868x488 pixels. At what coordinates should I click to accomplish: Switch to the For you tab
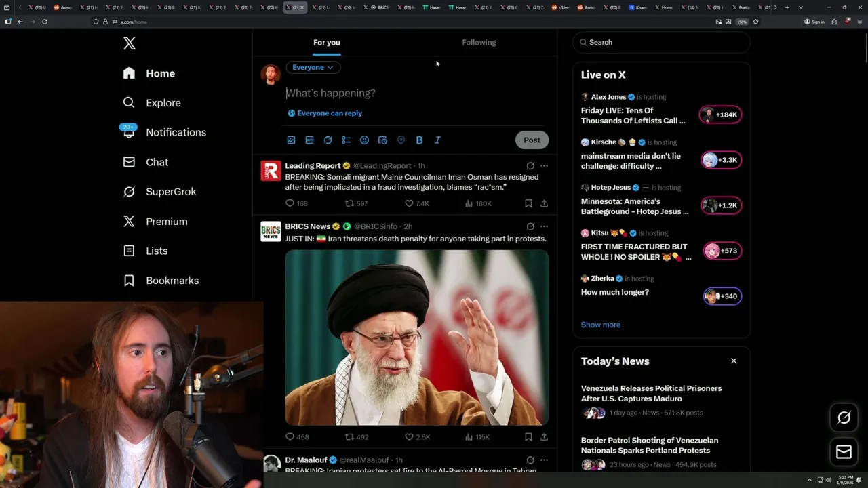click(x=327, y=42)
